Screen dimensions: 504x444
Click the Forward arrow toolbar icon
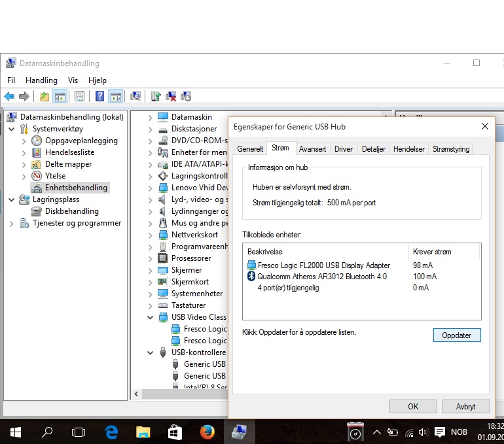(x=24, y=96)
